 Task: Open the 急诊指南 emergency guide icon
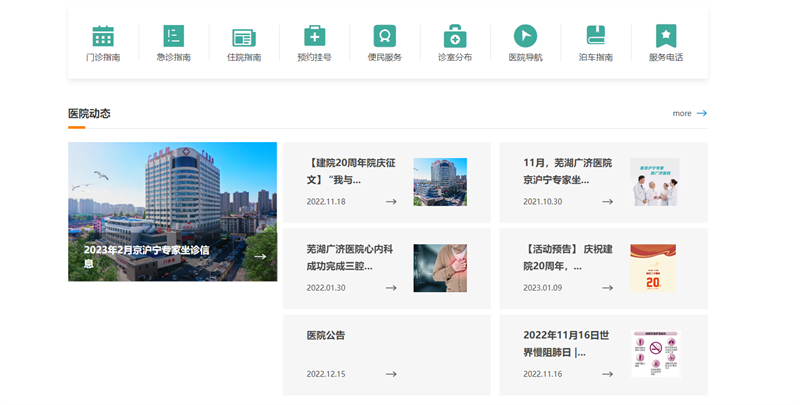click(x=174, y=36)
